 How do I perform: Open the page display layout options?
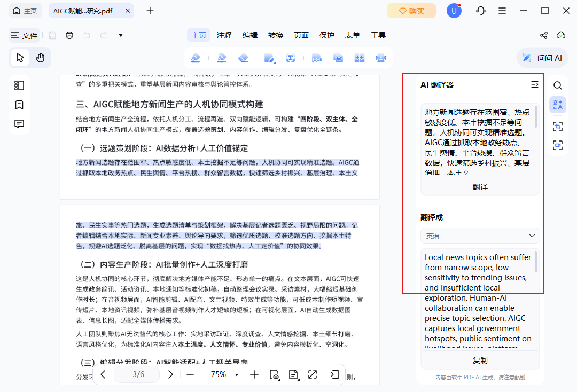[293, 374]
